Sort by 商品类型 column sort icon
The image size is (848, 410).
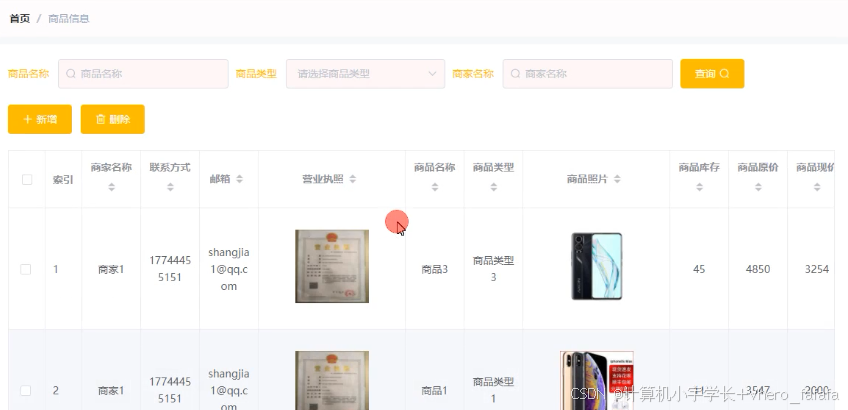(x=493, y=187)
